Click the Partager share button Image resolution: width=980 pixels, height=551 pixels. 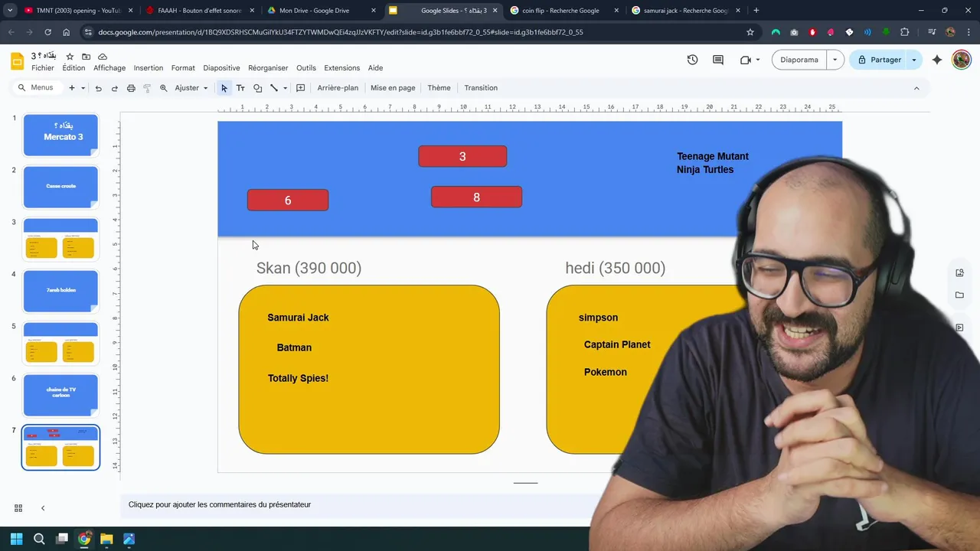(x=879, y=60)
